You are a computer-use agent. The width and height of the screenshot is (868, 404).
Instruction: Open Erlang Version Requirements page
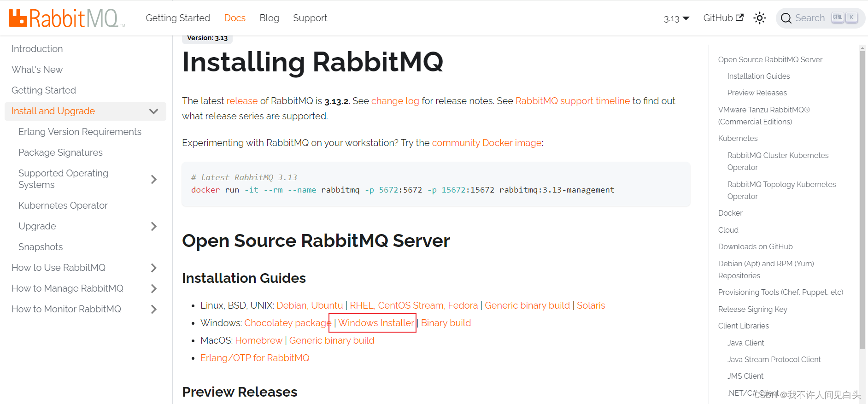point(80,132)
